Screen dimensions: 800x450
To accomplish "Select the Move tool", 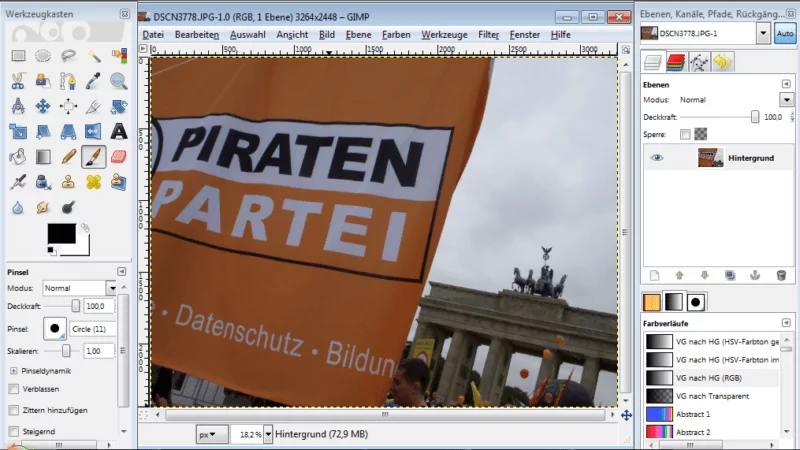I will tap(43, 106).
